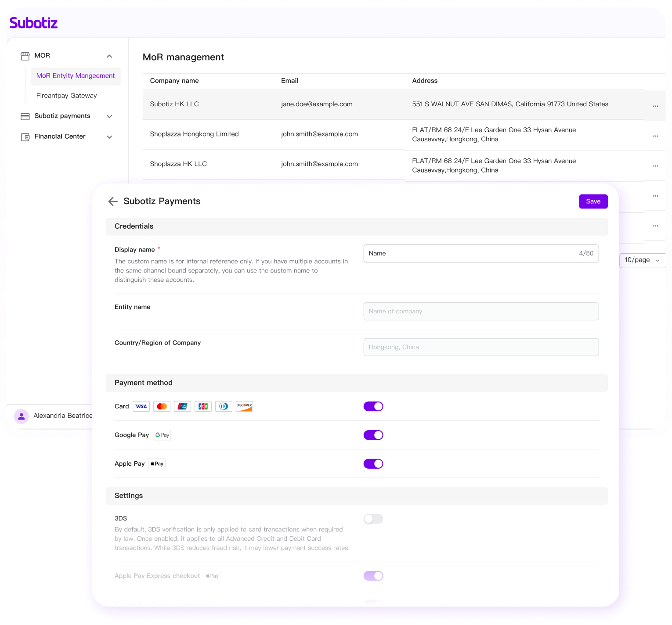Open Fireantpay Gateway menu item
Viewport: 672px width, 625px height.
click(x=67, y=96)
